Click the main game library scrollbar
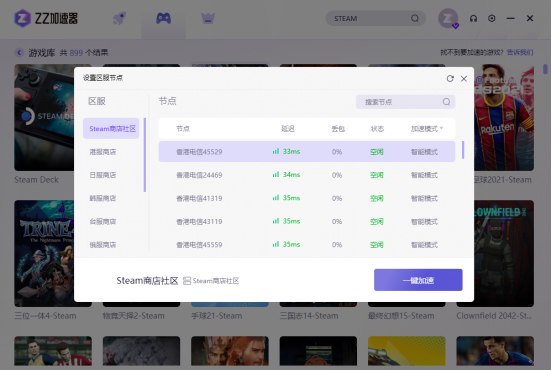552x370 pixels. [545, 69]
